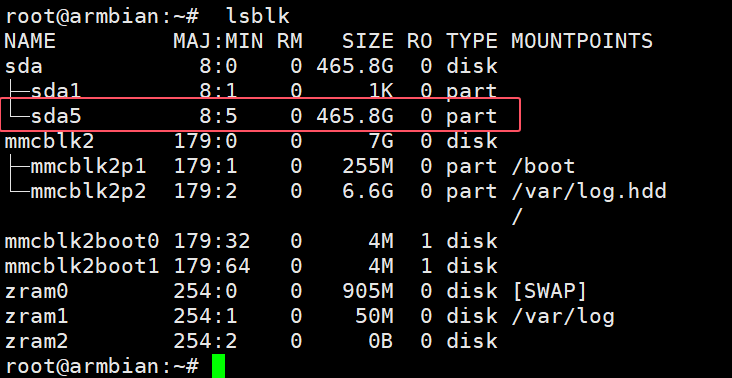Click the TYPE column header
The image size is (732, 378).
(472, 42)
